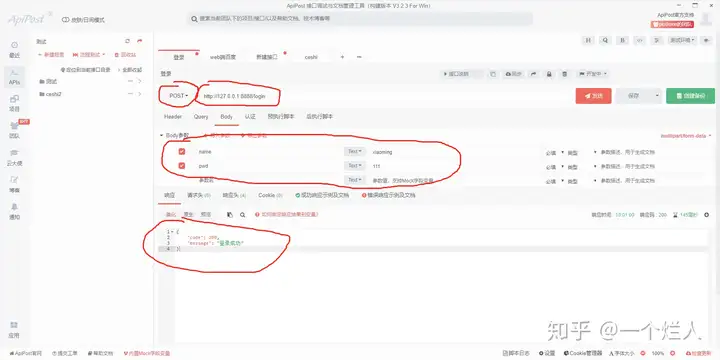The width and height of the screenshot is (720, 360).
Task: Open the 云大使 sidebar icon
Action: click(x=14, y=158)
